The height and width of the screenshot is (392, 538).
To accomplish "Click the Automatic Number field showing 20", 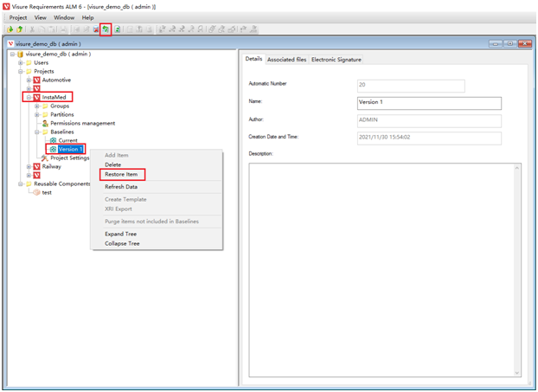I will pyautogui.click(x=411, y=86).
